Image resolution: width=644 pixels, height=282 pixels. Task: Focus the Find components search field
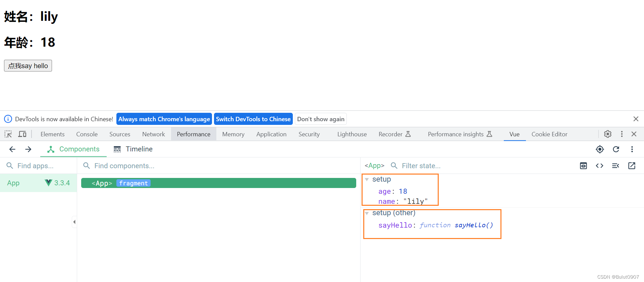219,166
